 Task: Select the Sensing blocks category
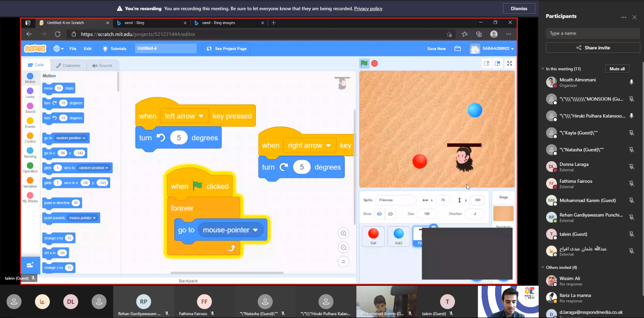point(30,153)
